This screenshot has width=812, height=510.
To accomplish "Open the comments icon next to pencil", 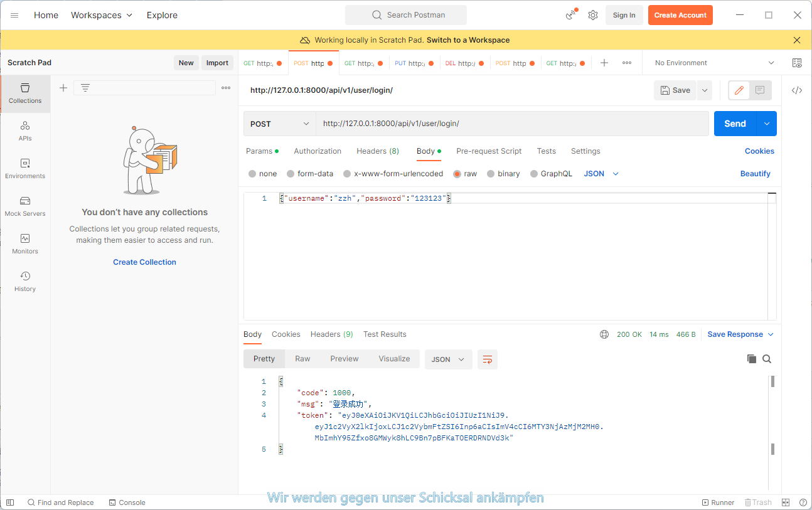I will coord(760,90).
